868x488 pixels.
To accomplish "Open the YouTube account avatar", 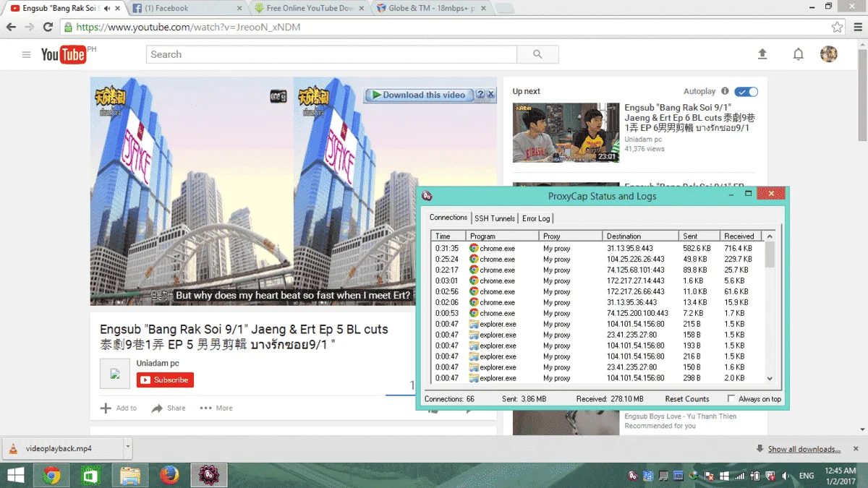I will tap(829, 54).
